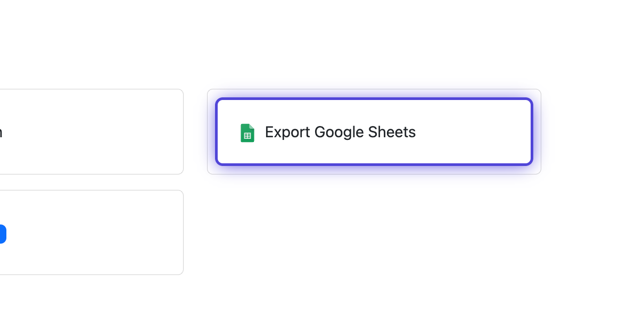Click the word 'Google' in the export button

[x=341, y=132]
